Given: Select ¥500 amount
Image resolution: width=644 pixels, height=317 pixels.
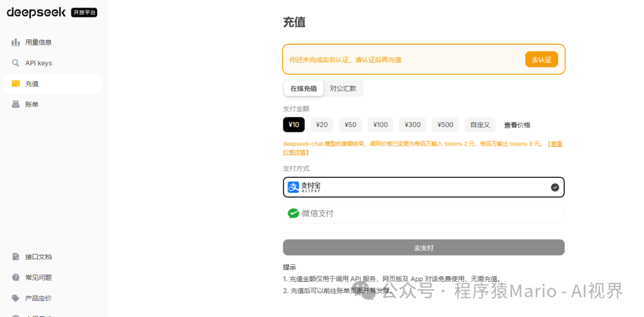Looking at the screenshot, I should [x=445, y=125].
